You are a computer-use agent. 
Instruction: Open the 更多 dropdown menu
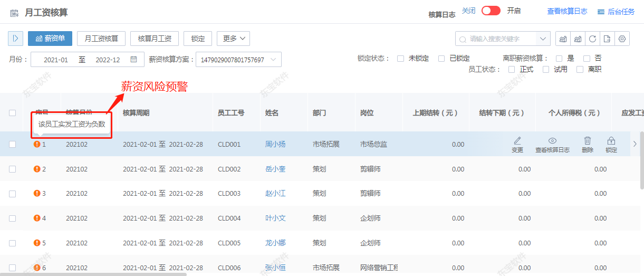[233, 39]
